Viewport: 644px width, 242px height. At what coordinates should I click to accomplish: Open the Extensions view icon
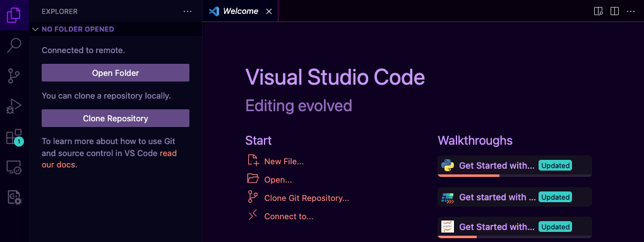[14, 137]
